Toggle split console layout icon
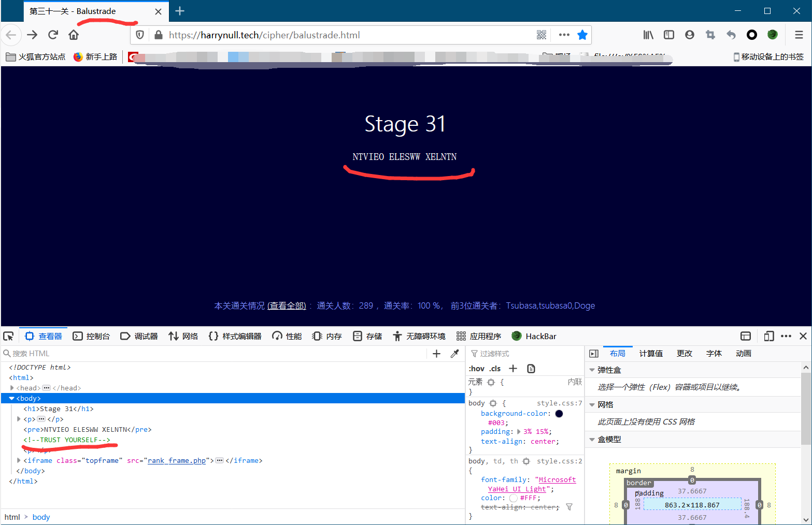 click(x=746, y=336)
